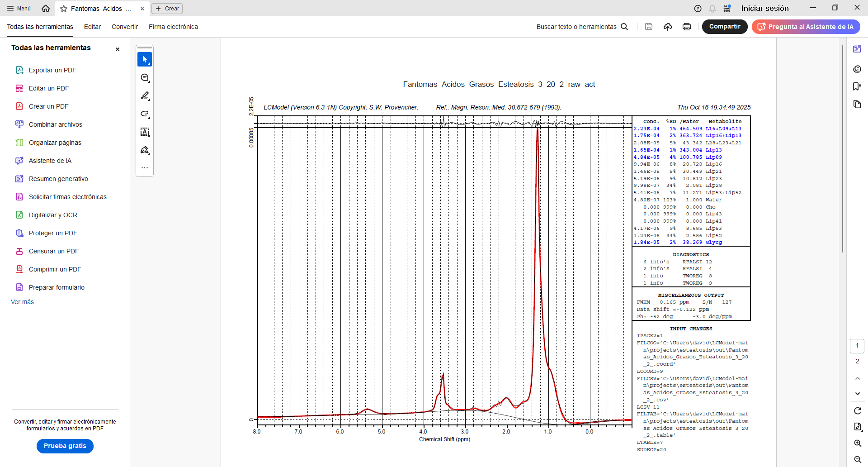Click the print icon
The image size is (868, 467).
[686, 27]
